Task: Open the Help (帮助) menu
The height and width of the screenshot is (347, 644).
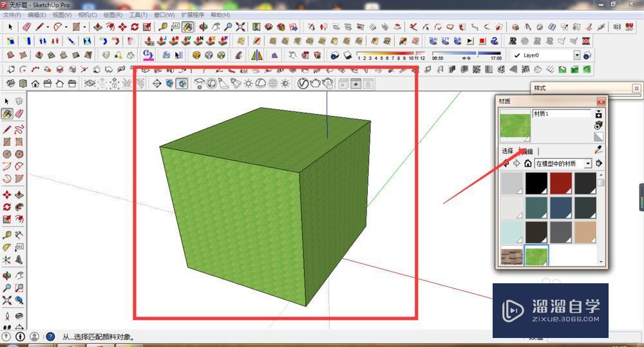Action: pyautogui.click(x=220, y=15)
